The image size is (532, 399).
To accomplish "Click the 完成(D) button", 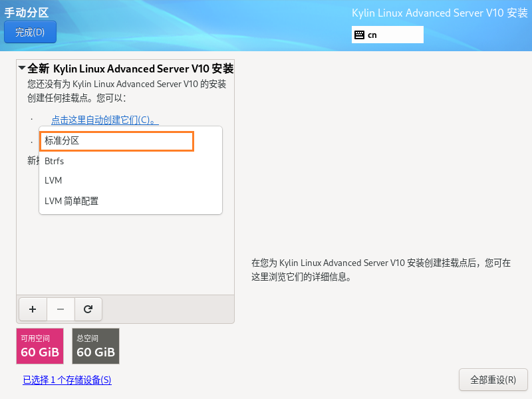I will 30,32.
